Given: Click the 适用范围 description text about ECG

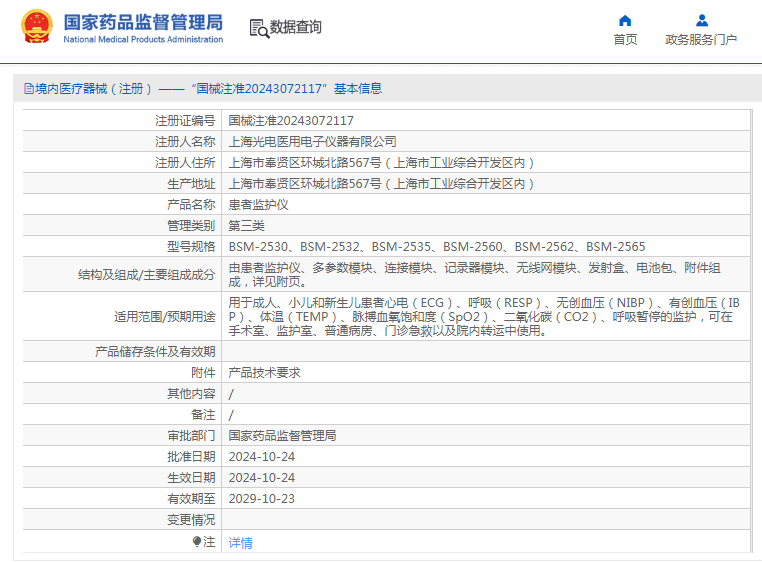Looking at the screenshot, I should 484,316.
